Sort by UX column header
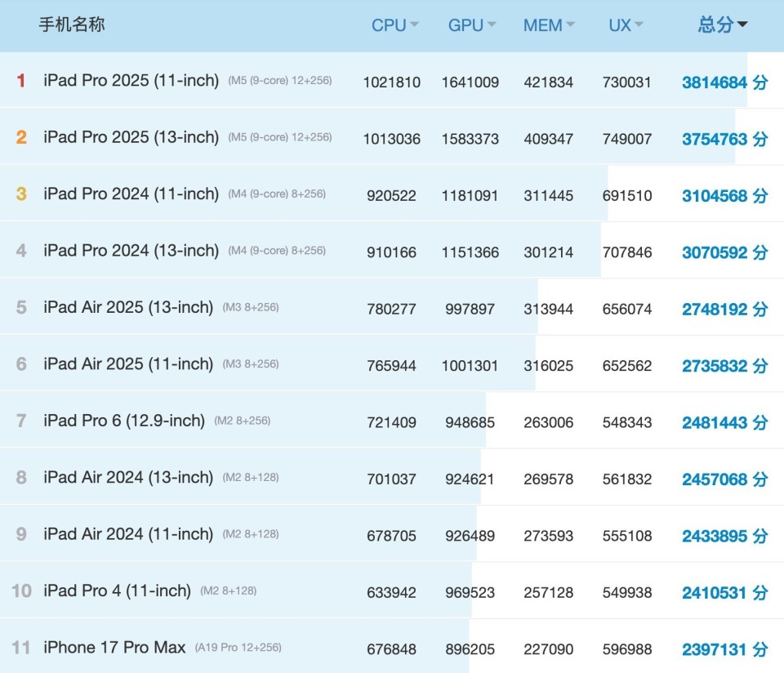The image size is (784, 673). 626,25
